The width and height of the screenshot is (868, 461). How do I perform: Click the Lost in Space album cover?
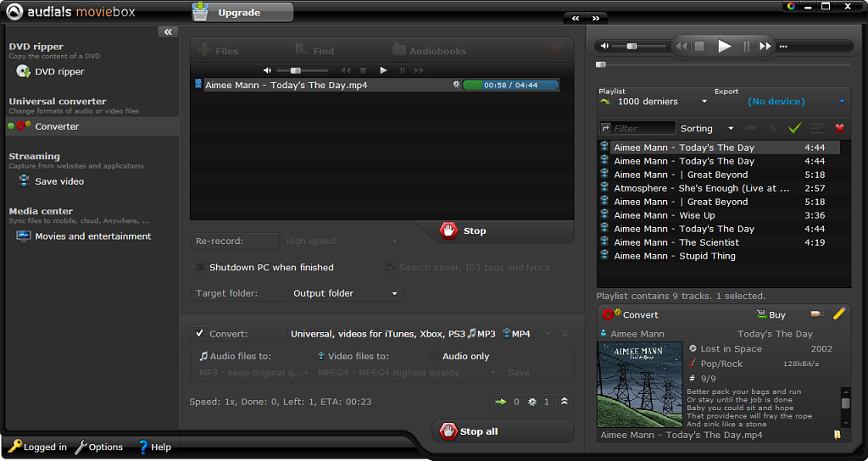coord(639,384)
